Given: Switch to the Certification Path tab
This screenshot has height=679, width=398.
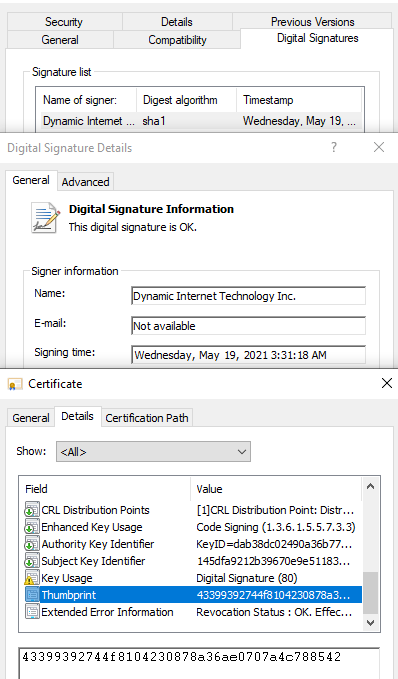Looking at the screenshot, I should pyautogui.click(x=147, y=418).
